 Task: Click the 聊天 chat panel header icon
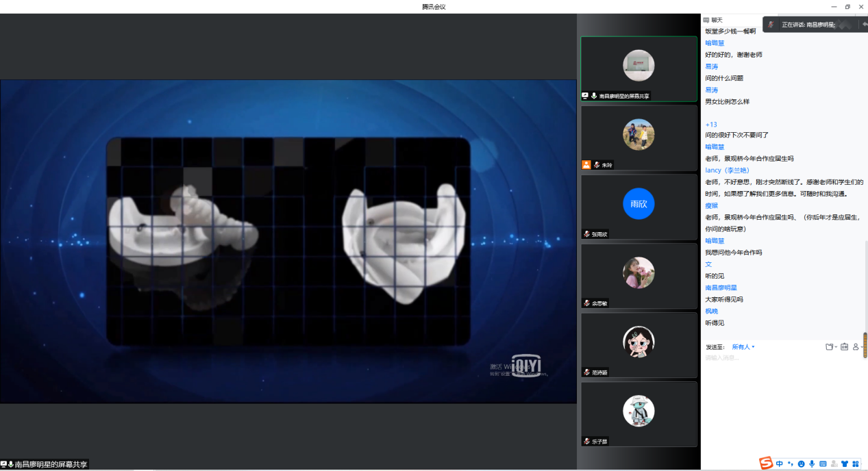tap(706, 20)
